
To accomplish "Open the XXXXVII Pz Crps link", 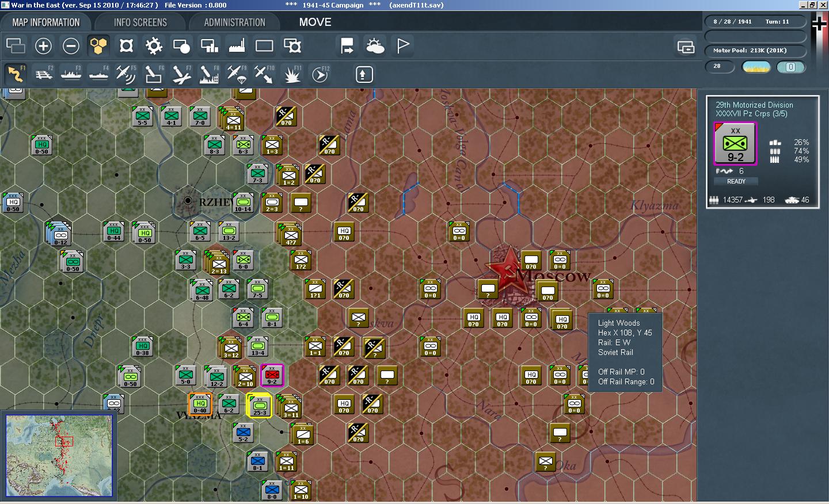I will [x=751, y=113].
